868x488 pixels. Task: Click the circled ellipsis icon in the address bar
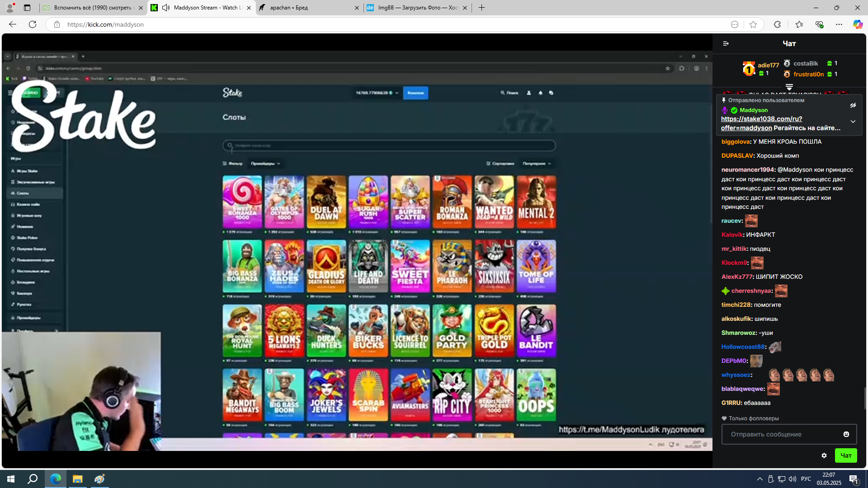point(735,24)
